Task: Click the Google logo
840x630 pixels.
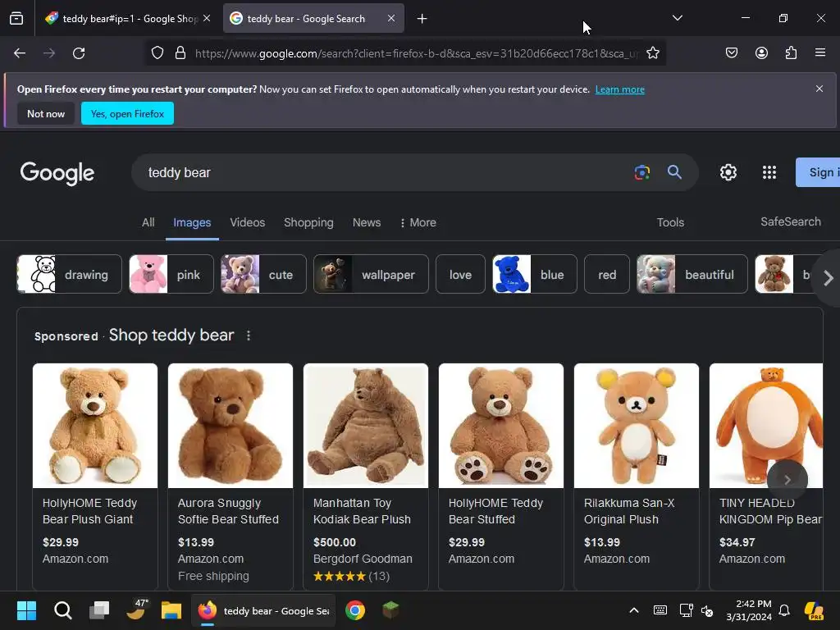Action: point(57,173)
